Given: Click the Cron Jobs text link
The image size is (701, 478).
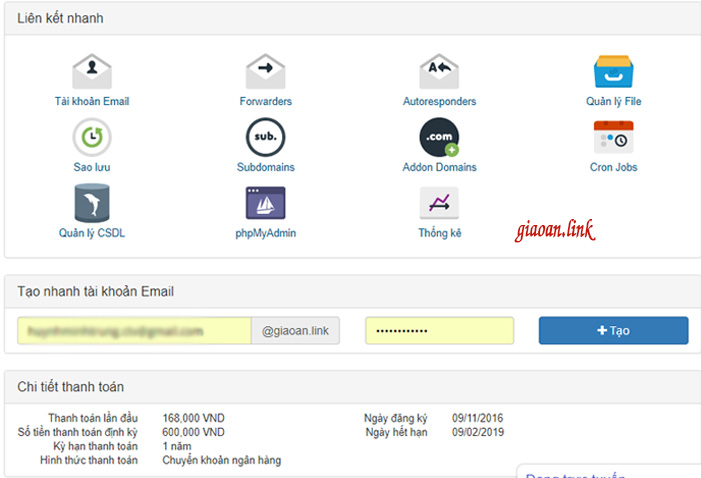Looking at the screenshot, I should pos(613,167).
